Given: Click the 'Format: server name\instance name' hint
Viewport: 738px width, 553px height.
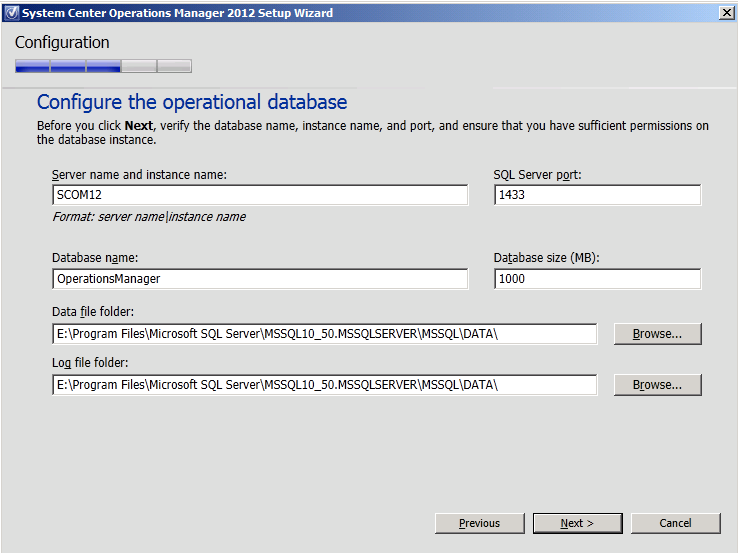Looking at the screenshot, I should coord(149,216).
